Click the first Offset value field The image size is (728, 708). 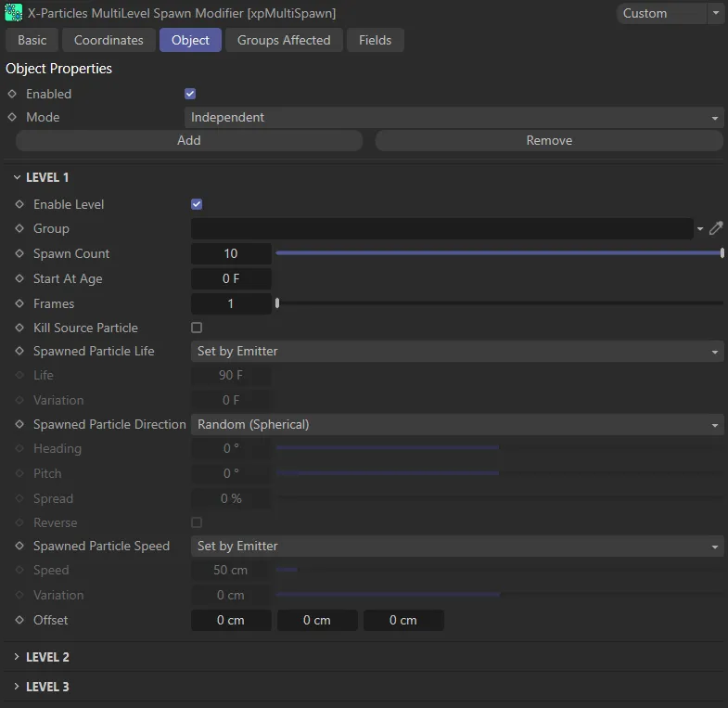click(231, 620)
